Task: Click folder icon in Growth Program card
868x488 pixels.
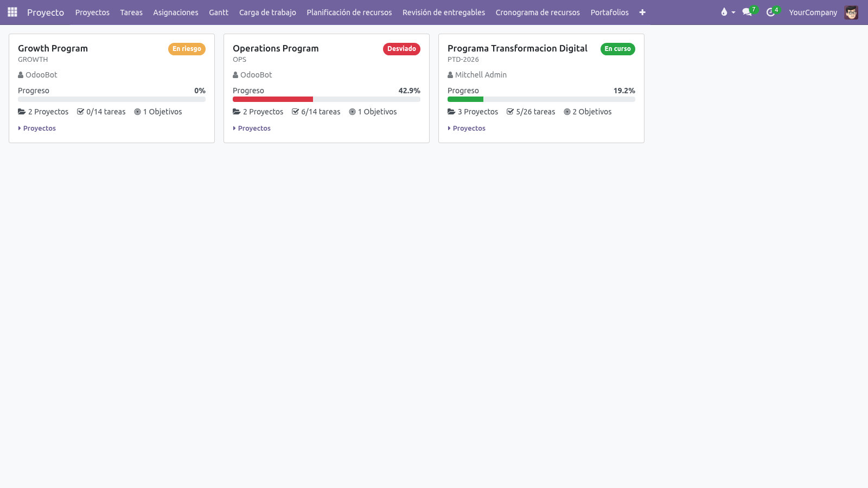Action: click(x=22, y=112)
